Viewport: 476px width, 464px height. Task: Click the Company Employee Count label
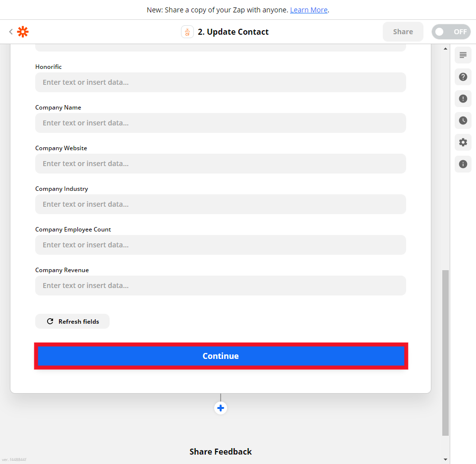coord(73,230)
